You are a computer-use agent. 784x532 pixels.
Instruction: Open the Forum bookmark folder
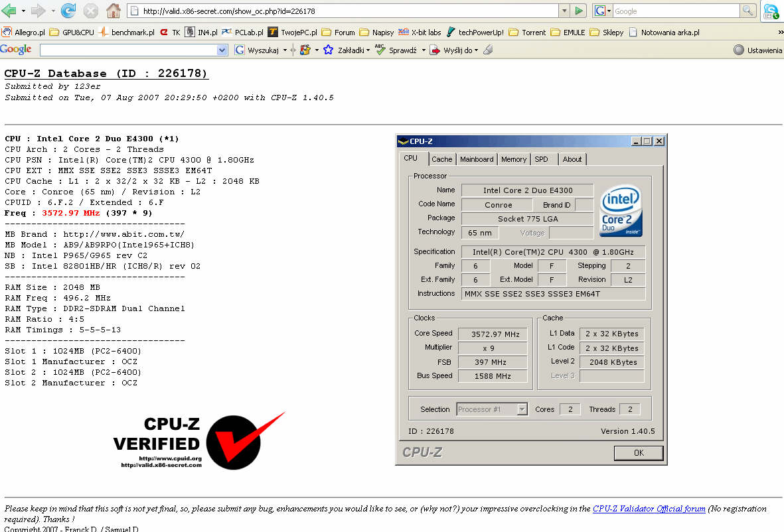[338, 32]
